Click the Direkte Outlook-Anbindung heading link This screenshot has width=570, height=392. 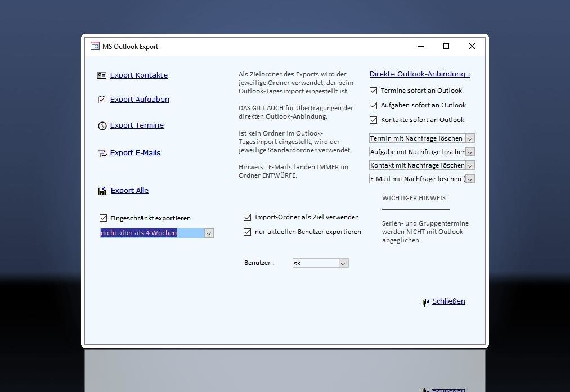click(420, 74)
